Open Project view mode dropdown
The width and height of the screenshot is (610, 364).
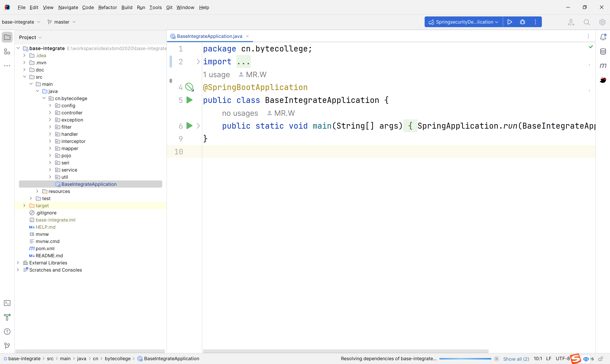pyautogui.click(x=30, y=37)
